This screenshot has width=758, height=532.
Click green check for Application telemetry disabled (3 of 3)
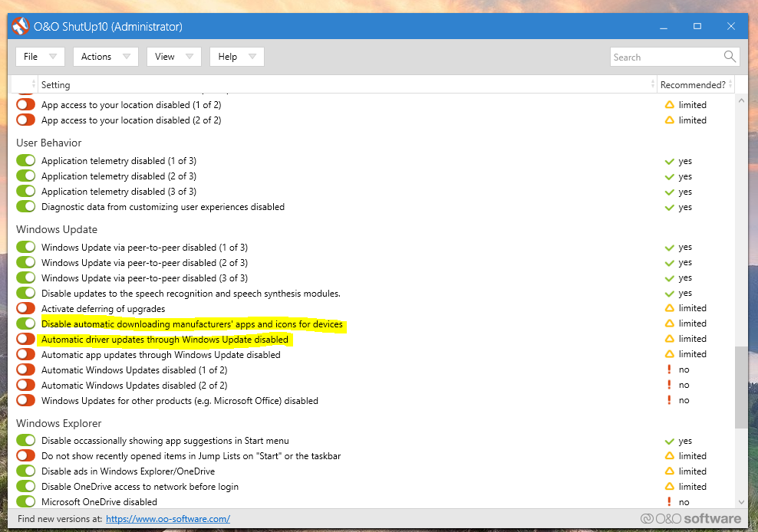point(670,192)
